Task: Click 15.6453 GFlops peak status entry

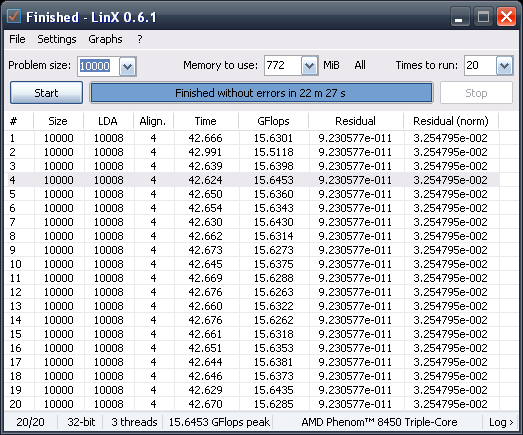Action: tap(219, 422)
